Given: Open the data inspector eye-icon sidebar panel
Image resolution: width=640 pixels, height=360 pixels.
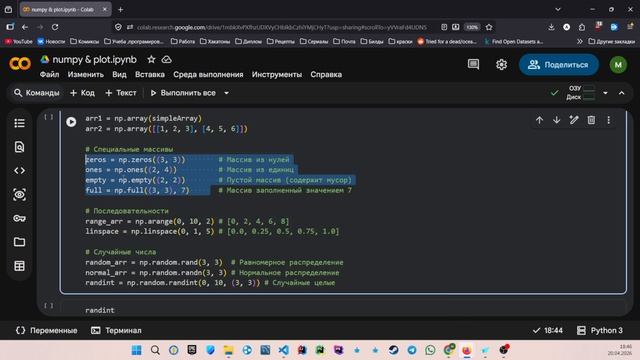Looking at the screenshot, I should pyautogui.click(x=19, y=195).
